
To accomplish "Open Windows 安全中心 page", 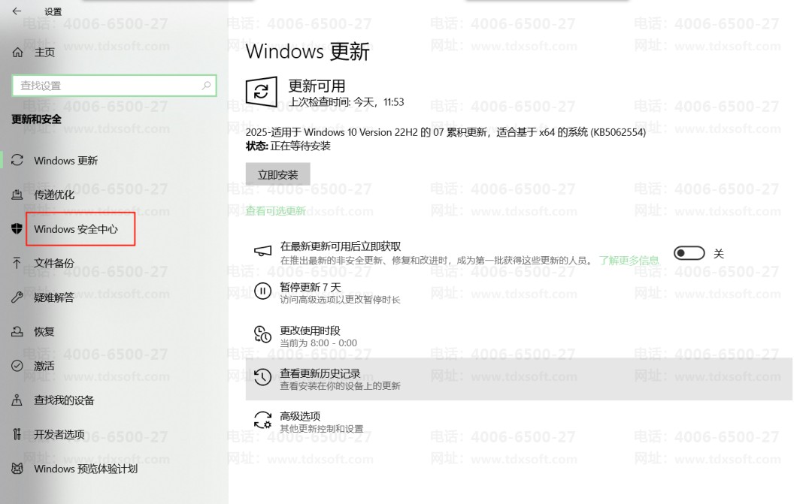I will point(76,228).
